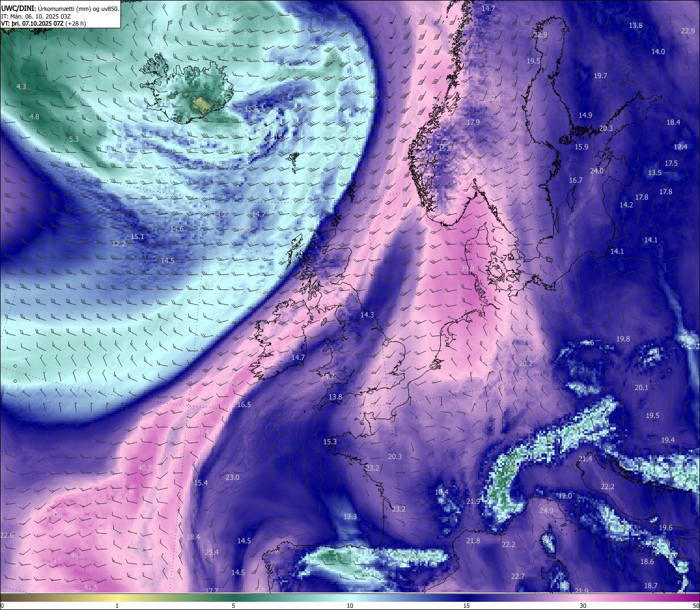Click the 9.6 value near the Czech highlands

click(x=589, y=342)
